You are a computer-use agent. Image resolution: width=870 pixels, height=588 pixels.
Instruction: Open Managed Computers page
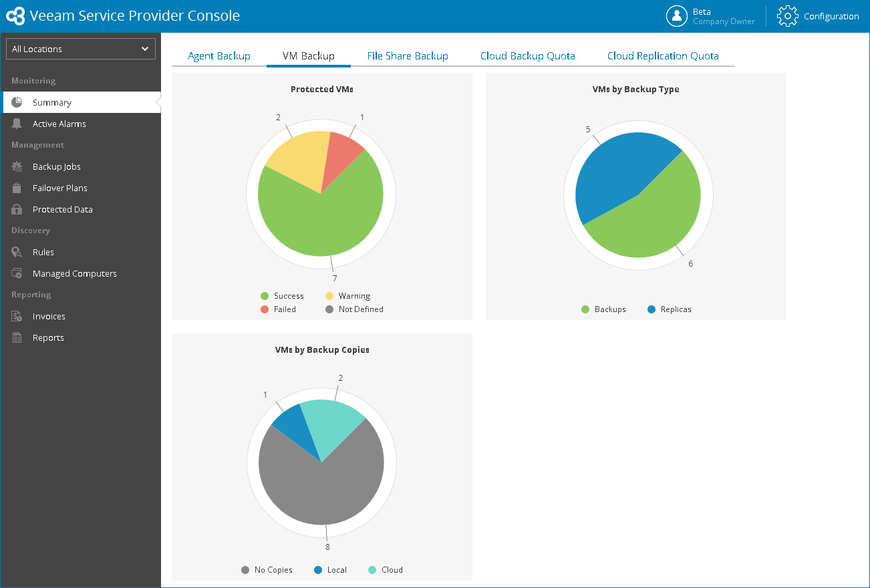[x=81, y=273]
